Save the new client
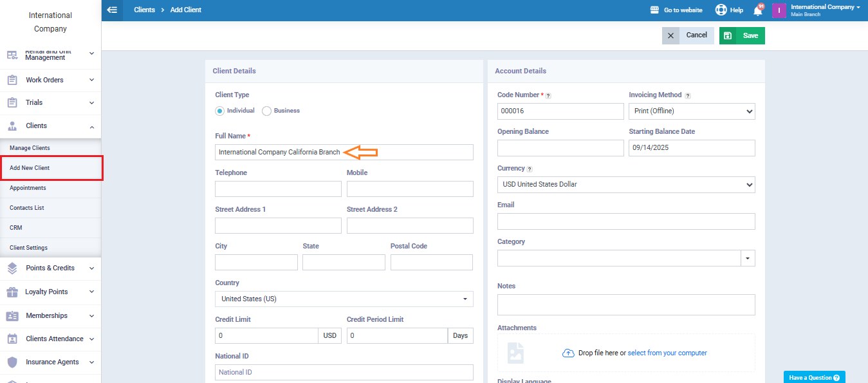The width and height of the screenshot is (868, 383). pyautogui.click(x=742, y=35)
